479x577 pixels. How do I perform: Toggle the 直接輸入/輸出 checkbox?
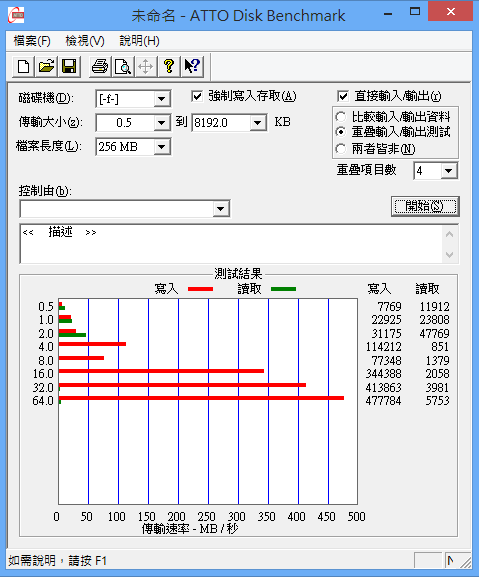coord(343,96)
